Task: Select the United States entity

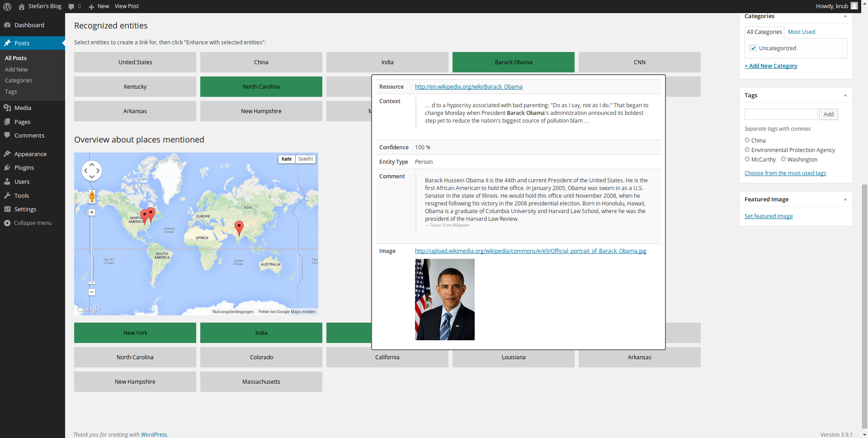Action: click(x=135, y=62)
